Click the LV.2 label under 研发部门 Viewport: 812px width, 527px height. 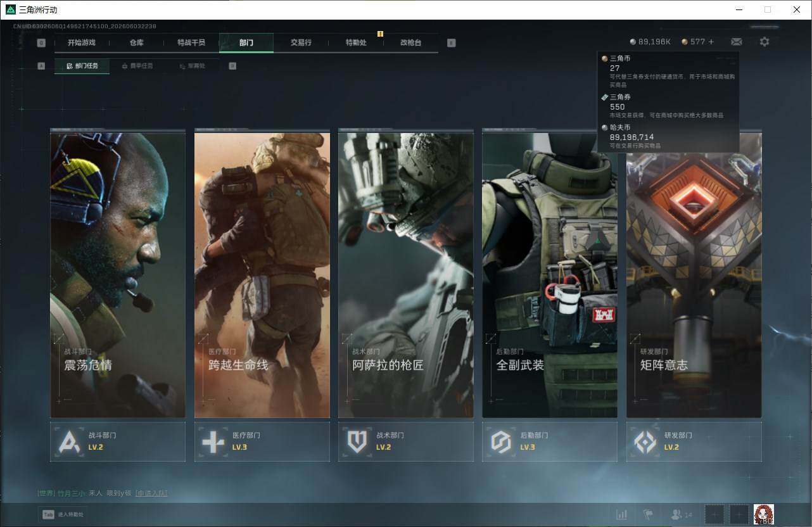(671, 447)
